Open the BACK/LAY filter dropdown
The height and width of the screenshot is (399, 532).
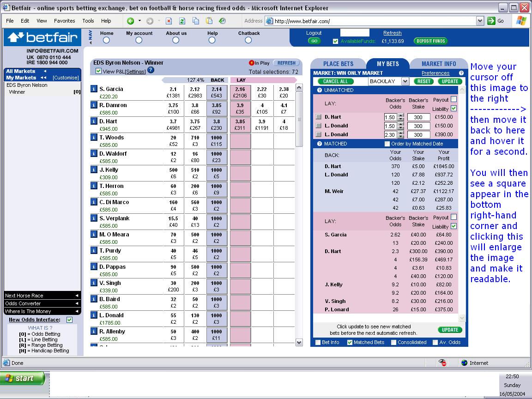(x=405, y=81)
